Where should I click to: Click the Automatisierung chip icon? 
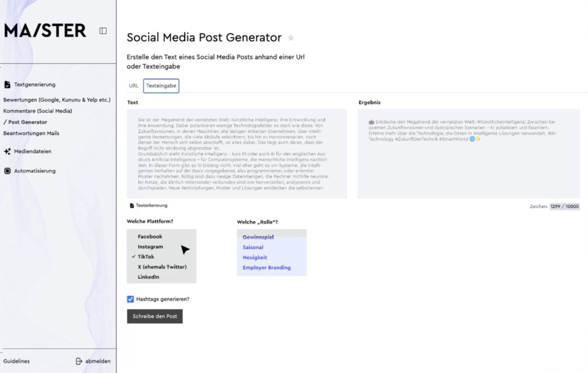[x=7, y=171]
